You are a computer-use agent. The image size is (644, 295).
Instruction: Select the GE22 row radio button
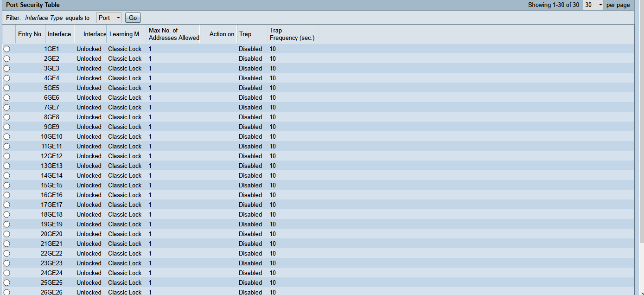[6, 254]
